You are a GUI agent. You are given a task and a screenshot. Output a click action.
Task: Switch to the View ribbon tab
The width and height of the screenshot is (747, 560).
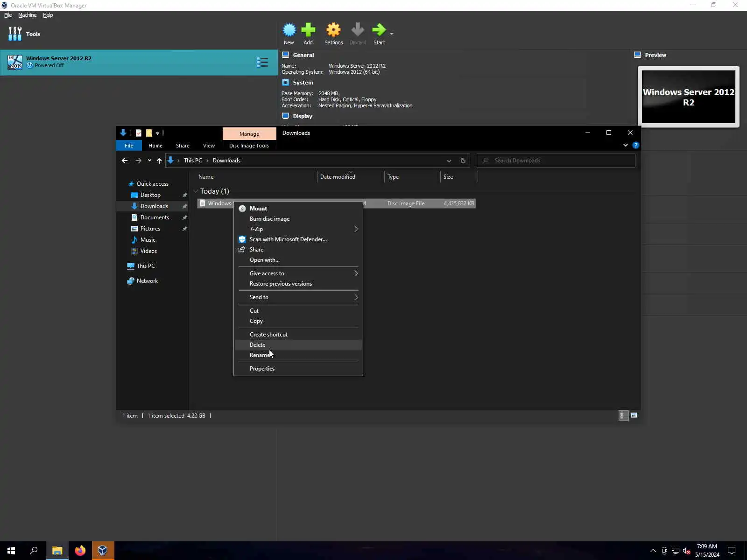(209, 146)
